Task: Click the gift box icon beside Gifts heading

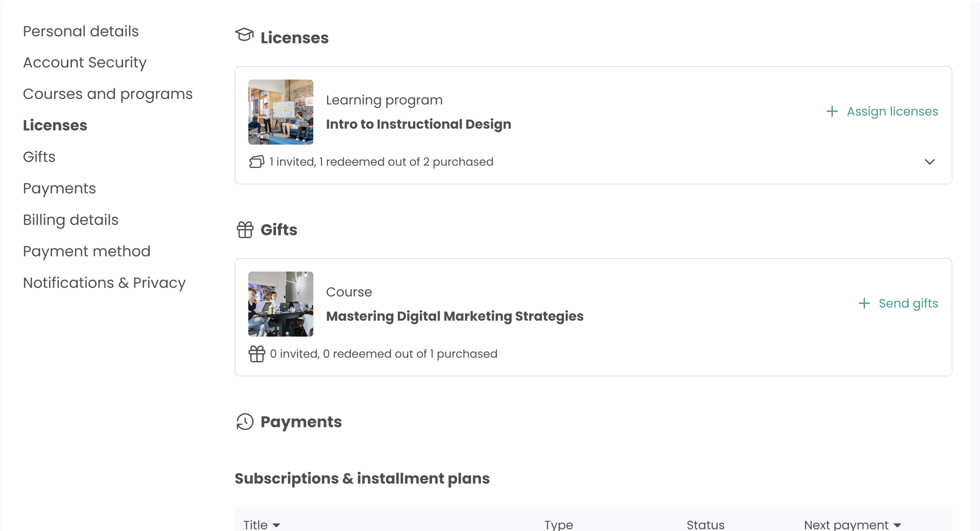Action: [x=245, y=230]
